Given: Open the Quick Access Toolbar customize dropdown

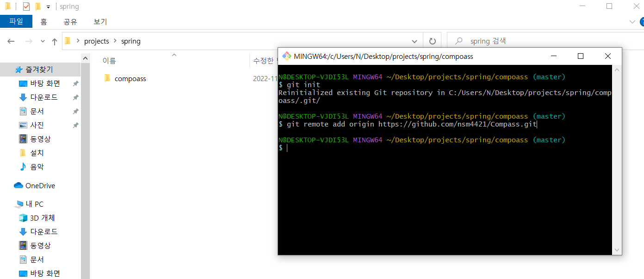Looking at the screenshot, I should point(48,7).
